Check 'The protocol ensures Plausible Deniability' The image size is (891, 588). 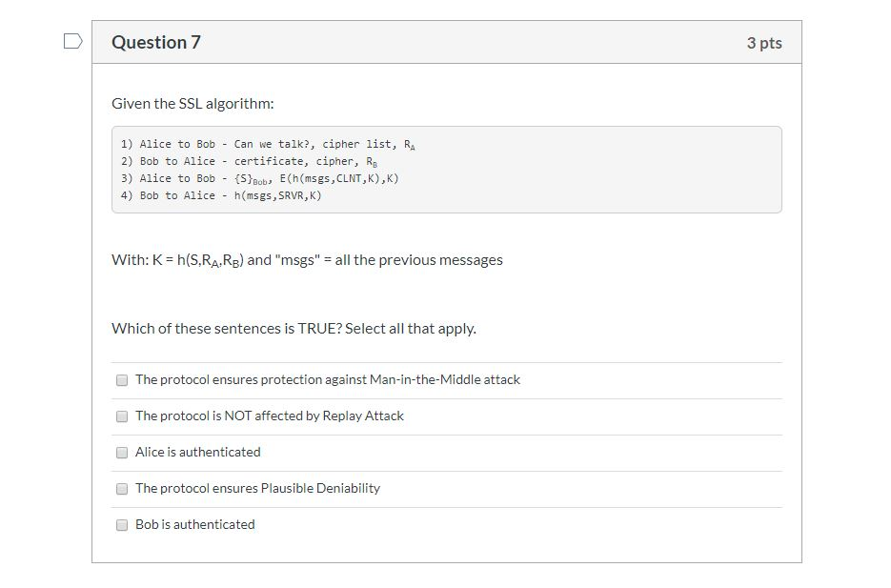click(x=122, y=488)
